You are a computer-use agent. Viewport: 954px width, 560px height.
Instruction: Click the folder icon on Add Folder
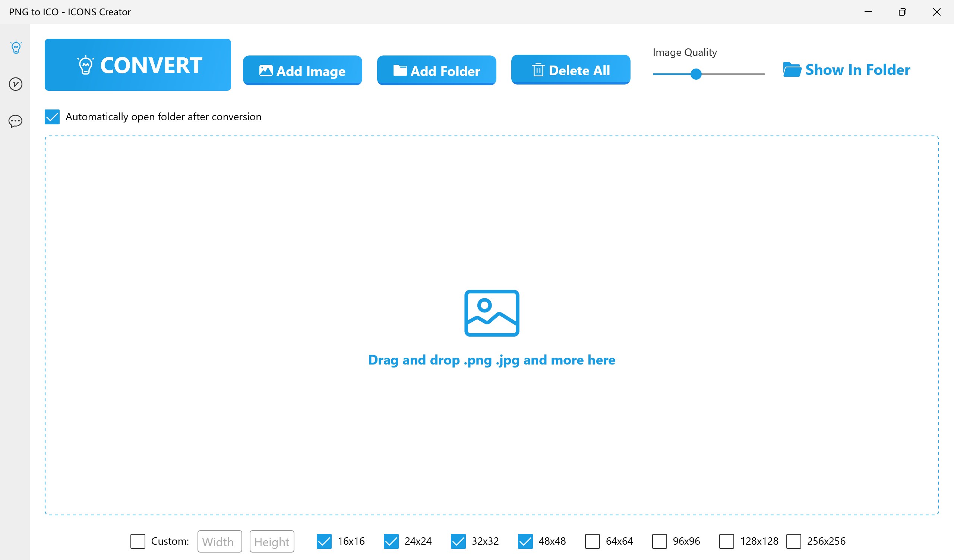click(x=399, y=70)
